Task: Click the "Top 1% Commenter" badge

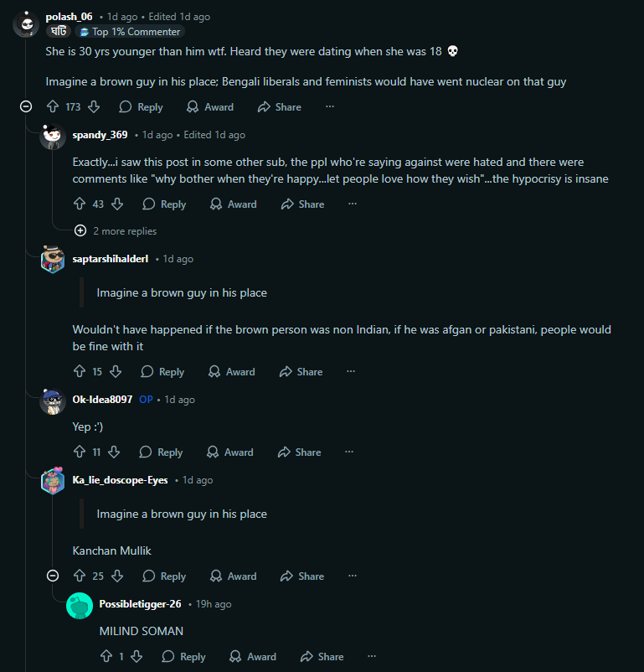Action: click(x=129, y=32)
